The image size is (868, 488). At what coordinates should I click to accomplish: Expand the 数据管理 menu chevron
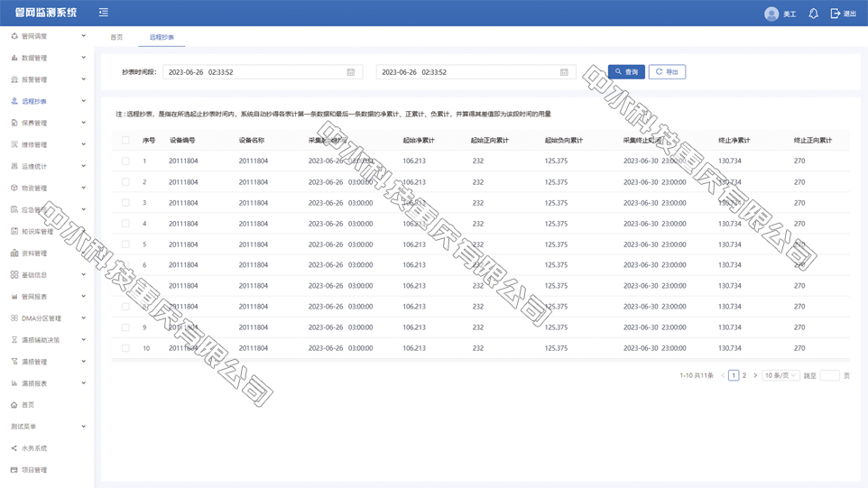click(x=84, y=58)
